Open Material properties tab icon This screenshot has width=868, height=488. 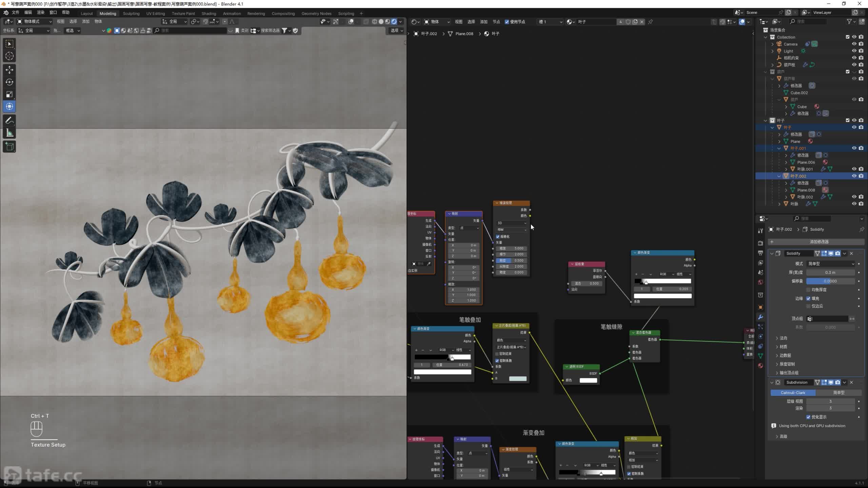tap(761, 365)
